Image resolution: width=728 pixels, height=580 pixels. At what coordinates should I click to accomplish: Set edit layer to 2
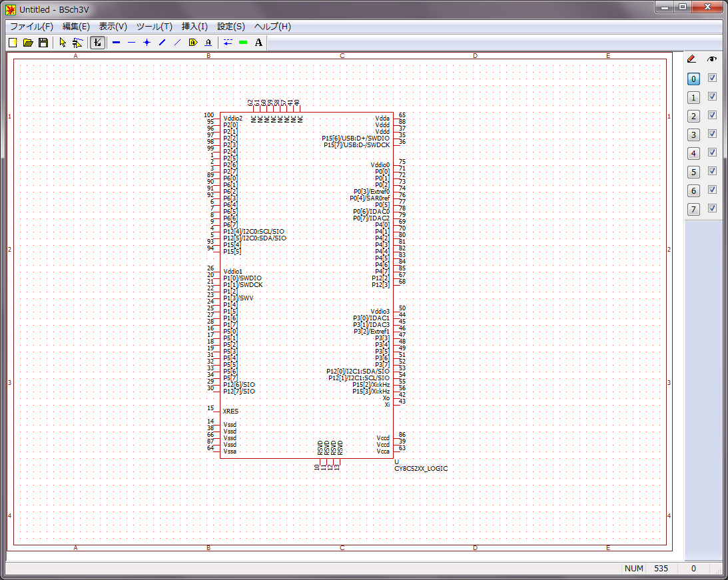tap(693, 116)
